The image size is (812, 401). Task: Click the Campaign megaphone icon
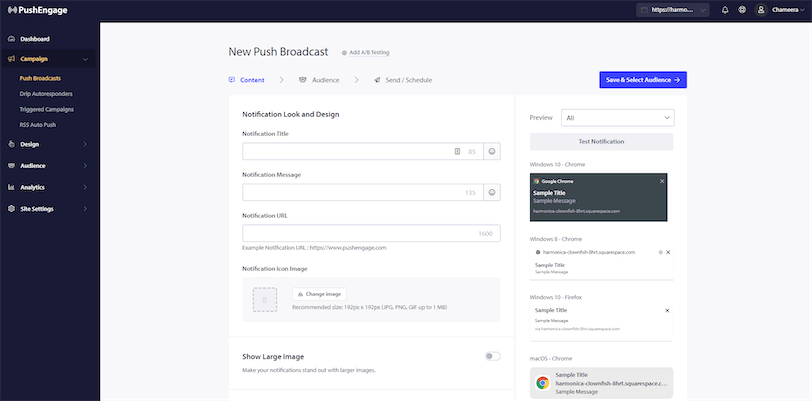tap(11, 59)
